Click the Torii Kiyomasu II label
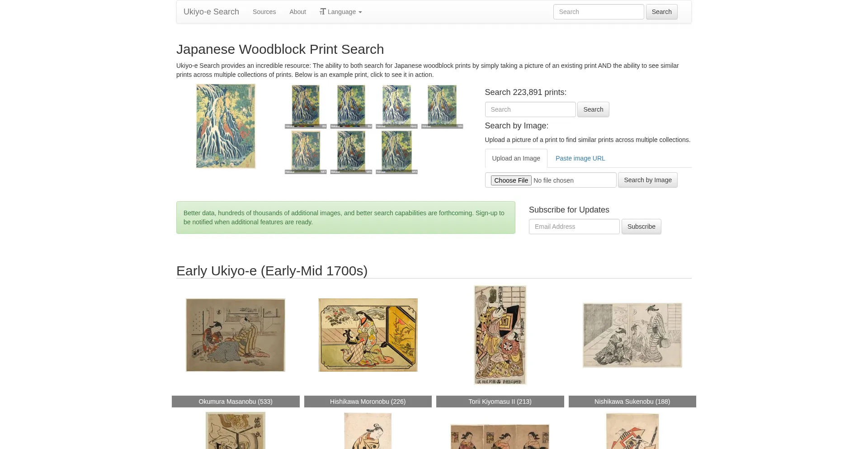The image size is (868, 449). click(x=500, y=402)
